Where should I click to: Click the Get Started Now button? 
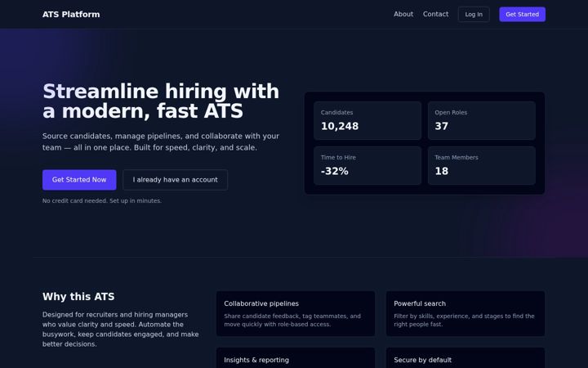pyautogui.click(x=79, y=180)
